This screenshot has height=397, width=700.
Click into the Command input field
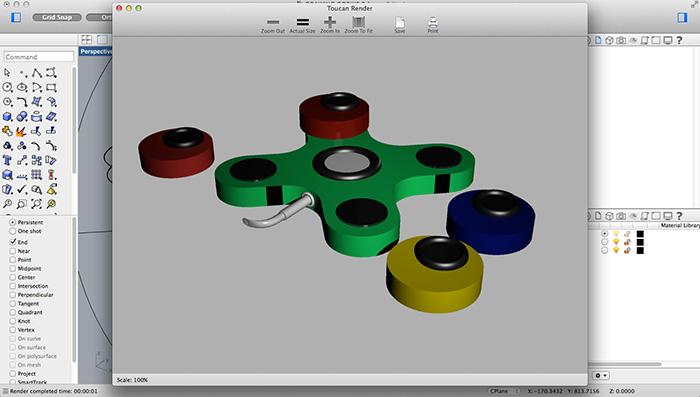(x=38, y=57)
